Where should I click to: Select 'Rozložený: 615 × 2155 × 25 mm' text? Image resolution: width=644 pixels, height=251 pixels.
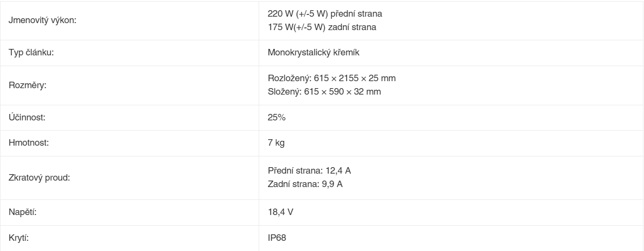(x=332, y=78)
